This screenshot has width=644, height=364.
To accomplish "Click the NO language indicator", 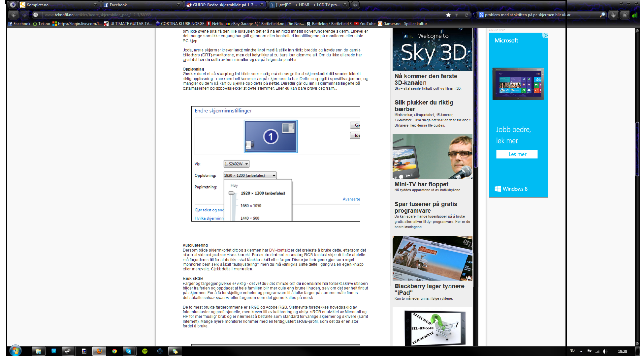I will [x=572, y=351].
